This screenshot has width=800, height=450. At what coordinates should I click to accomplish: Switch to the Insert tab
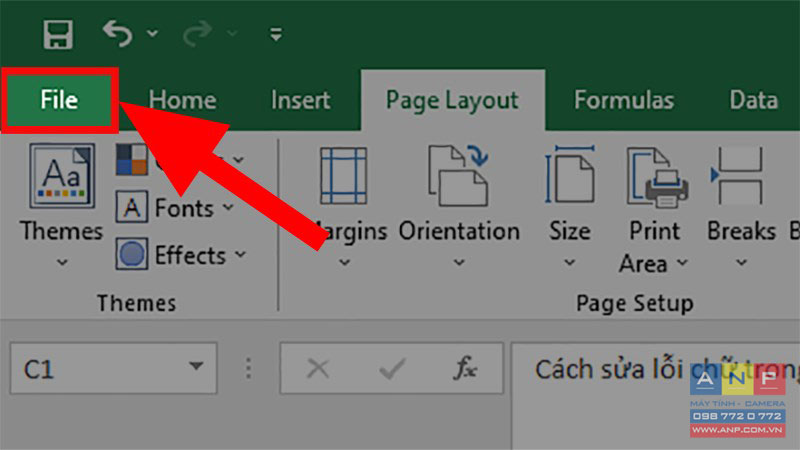[301, 100]
